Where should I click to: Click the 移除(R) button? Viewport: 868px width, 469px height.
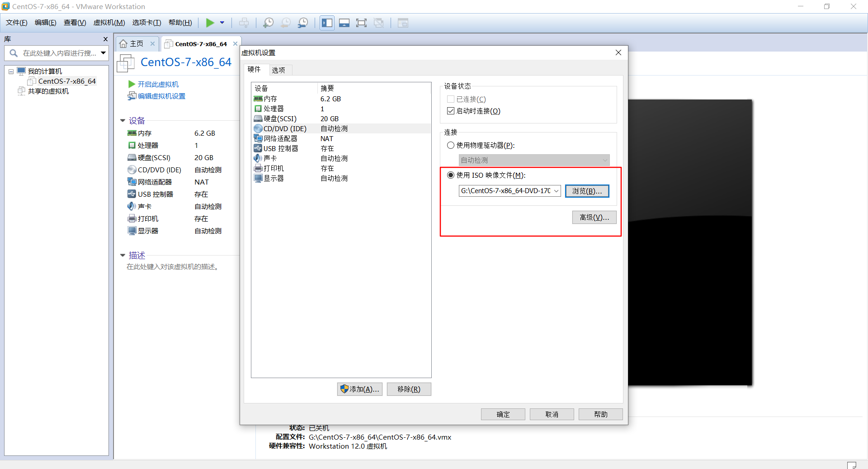click(x=409, y=389)
